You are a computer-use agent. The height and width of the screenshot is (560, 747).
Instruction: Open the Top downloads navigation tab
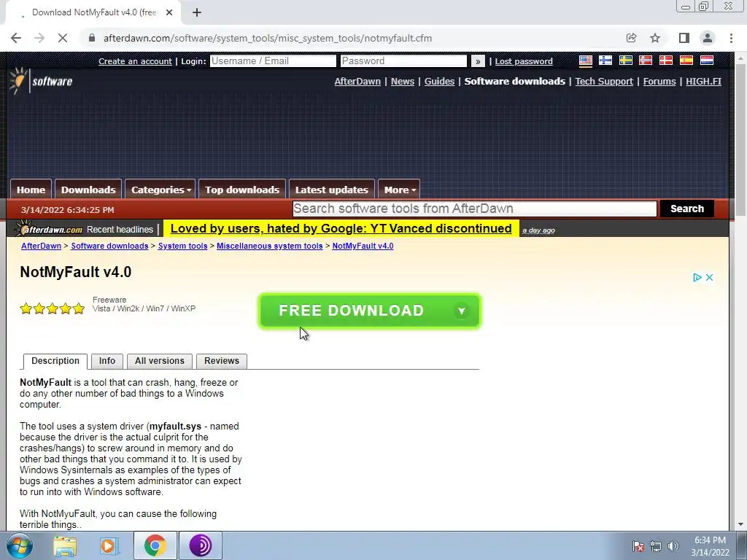coord(242,190)
